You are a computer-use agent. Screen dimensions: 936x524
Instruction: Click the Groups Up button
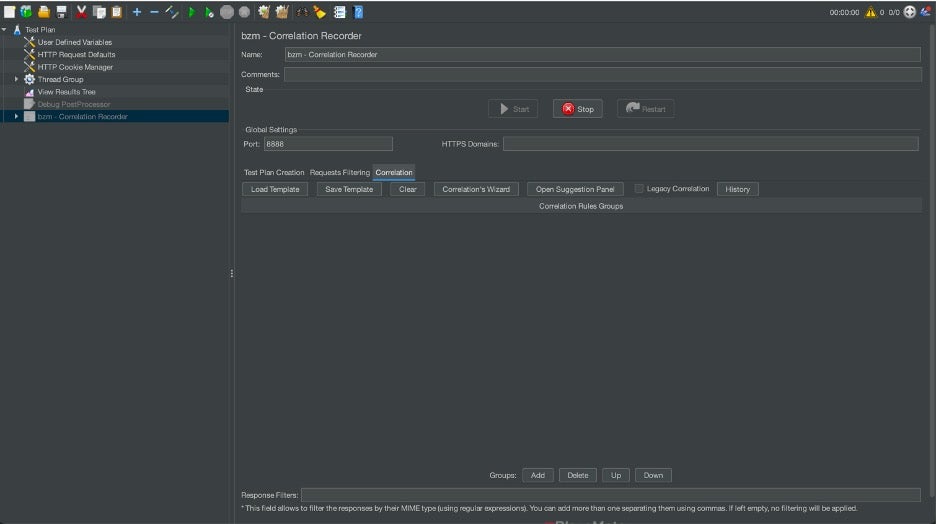tap(616, 475)
